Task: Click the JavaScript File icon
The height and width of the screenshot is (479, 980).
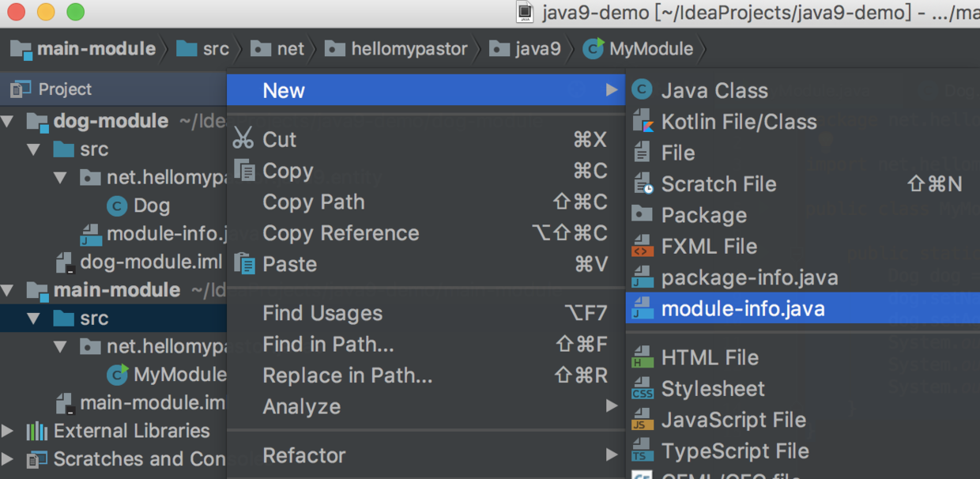Action: pyautogui.click(x=643, y=420)
